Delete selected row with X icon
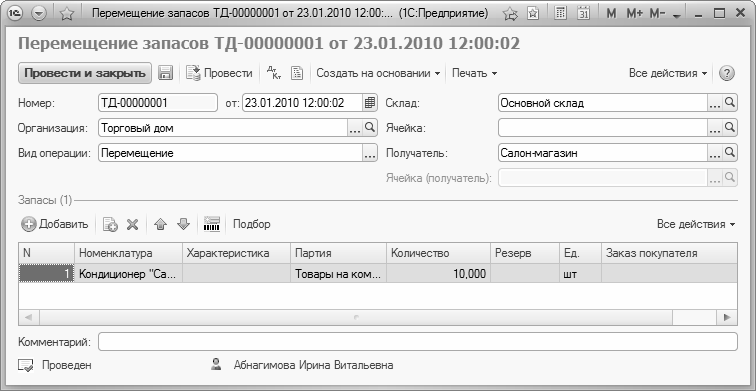The height and width of the screenshot is (391, 756). pyautogui.click(x=133, y=225)
